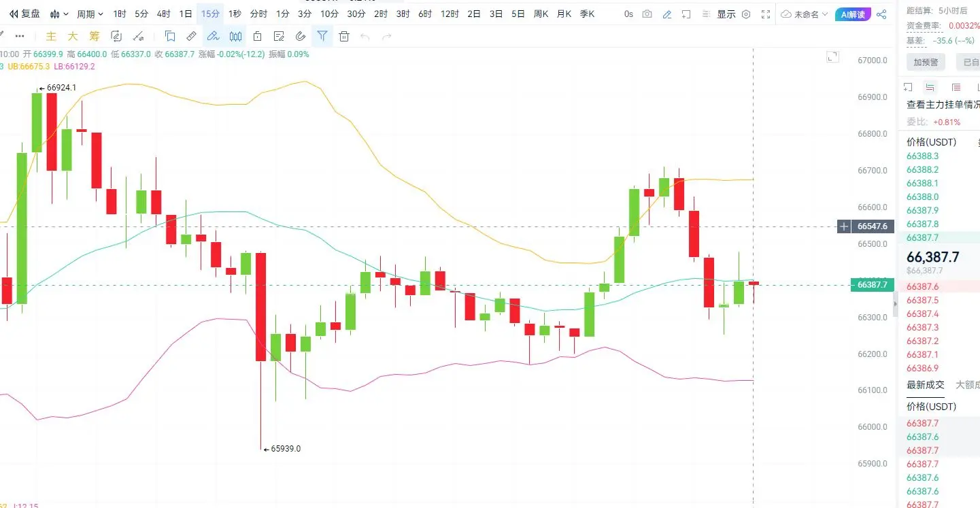Select the active 15分 timeframe
This screenshot has width=980, height=508.
[210, 14]
